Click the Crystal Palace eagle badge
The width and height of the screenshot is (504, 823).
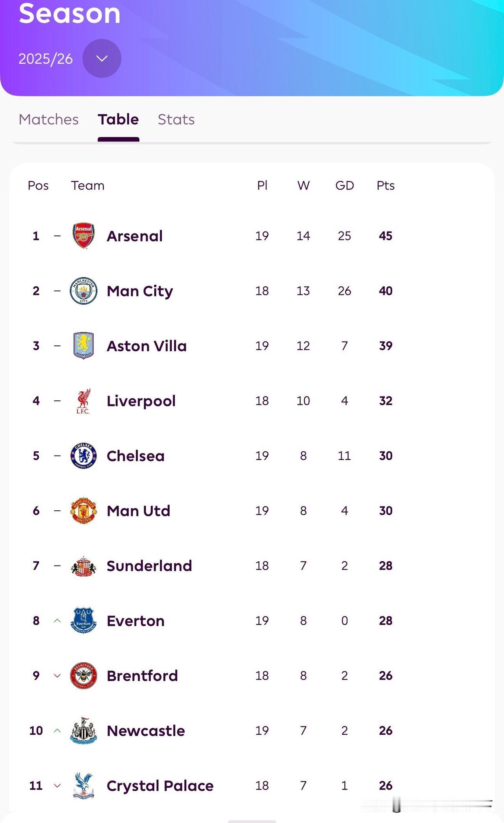pos(83,786)
